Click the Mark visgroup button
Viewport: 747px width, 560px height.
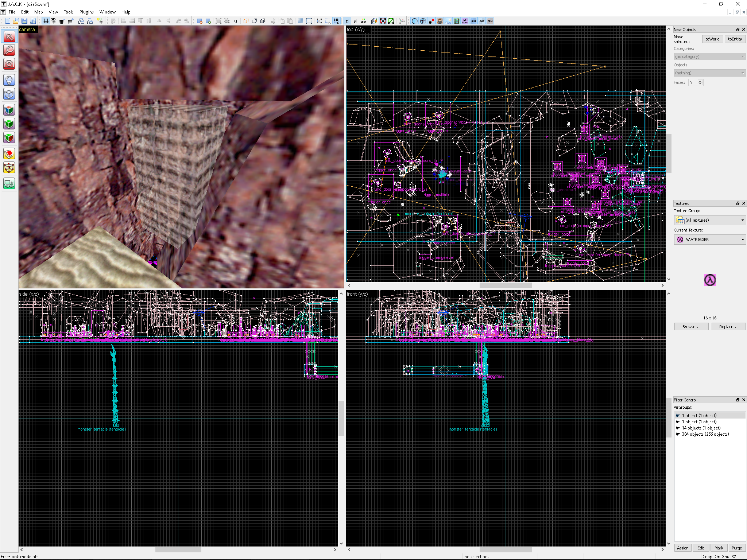719,548
